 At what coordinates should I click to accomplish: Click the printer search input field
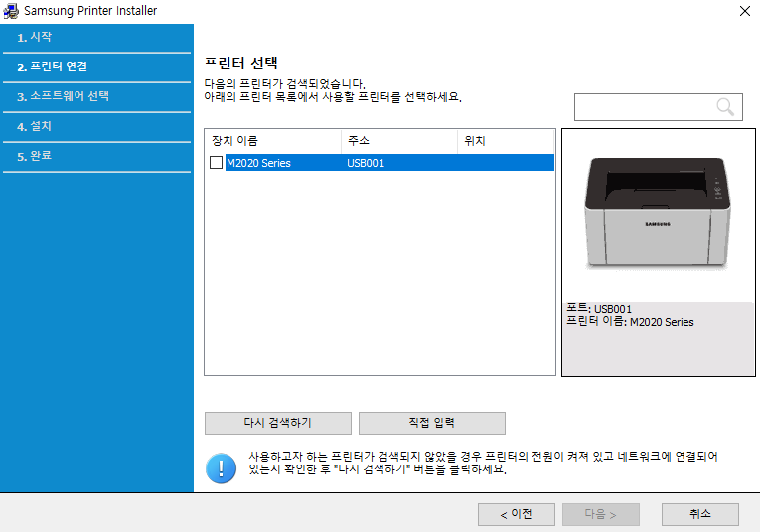point(659,107)
